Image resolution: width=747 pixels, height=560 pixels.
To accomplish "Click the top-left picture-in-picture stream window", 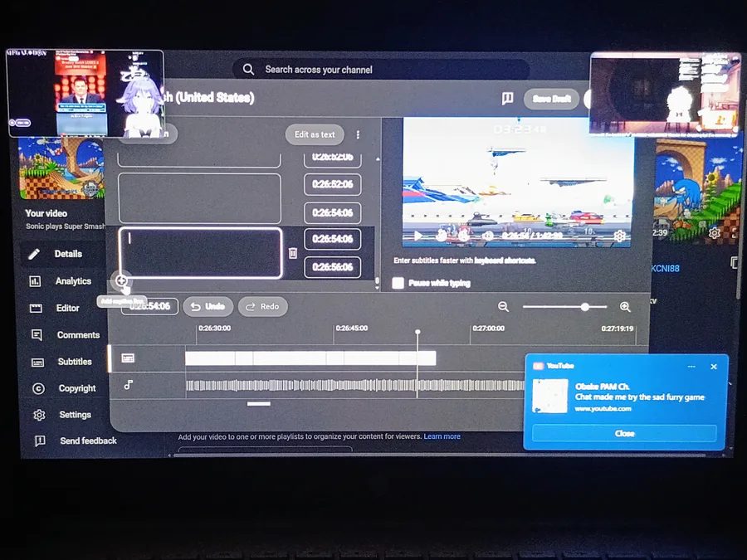I will pos(85,93).
